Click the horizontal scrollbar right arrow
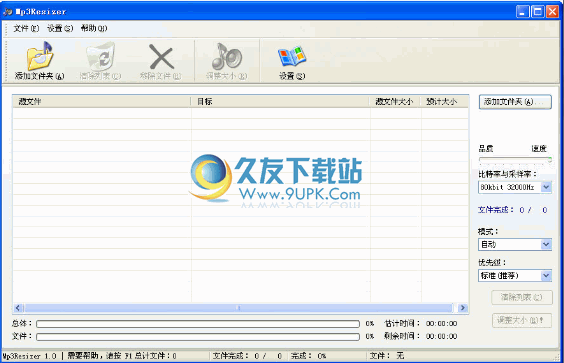564x363 pixels. click(x=463, y=308)
